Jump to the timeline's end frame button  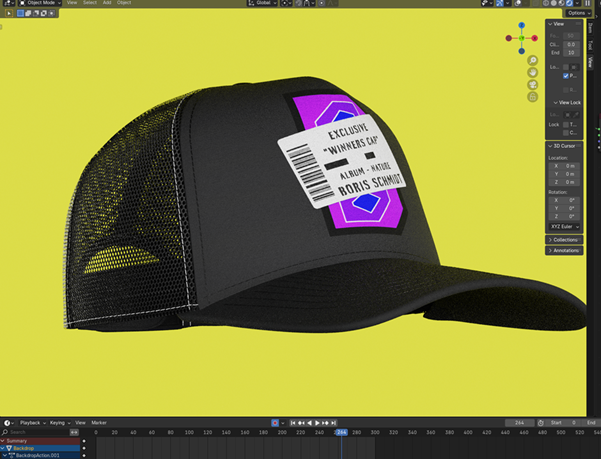(334, 423)
